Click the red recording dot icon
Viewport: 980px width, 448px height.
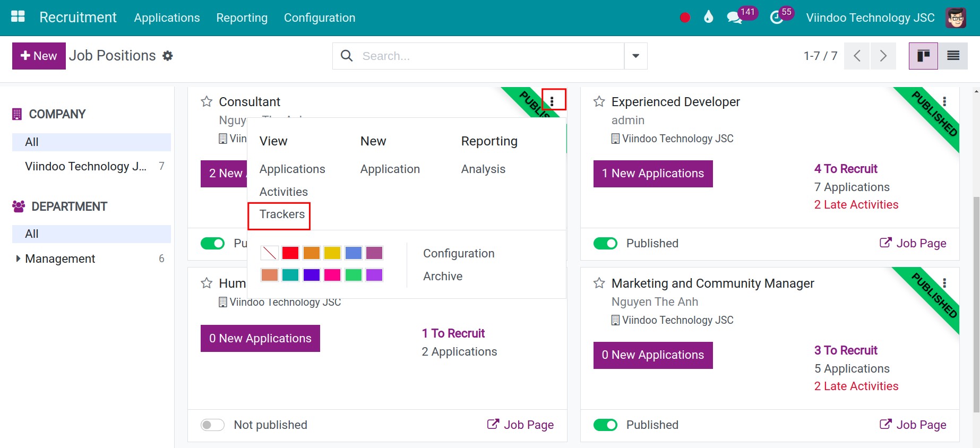[685, 18]
